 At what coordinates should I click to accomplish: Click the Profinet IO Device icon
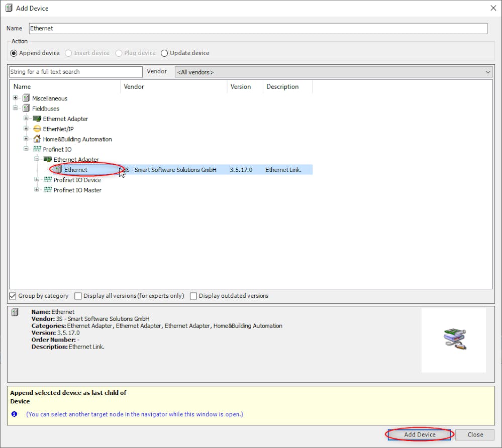click(48, 179)
